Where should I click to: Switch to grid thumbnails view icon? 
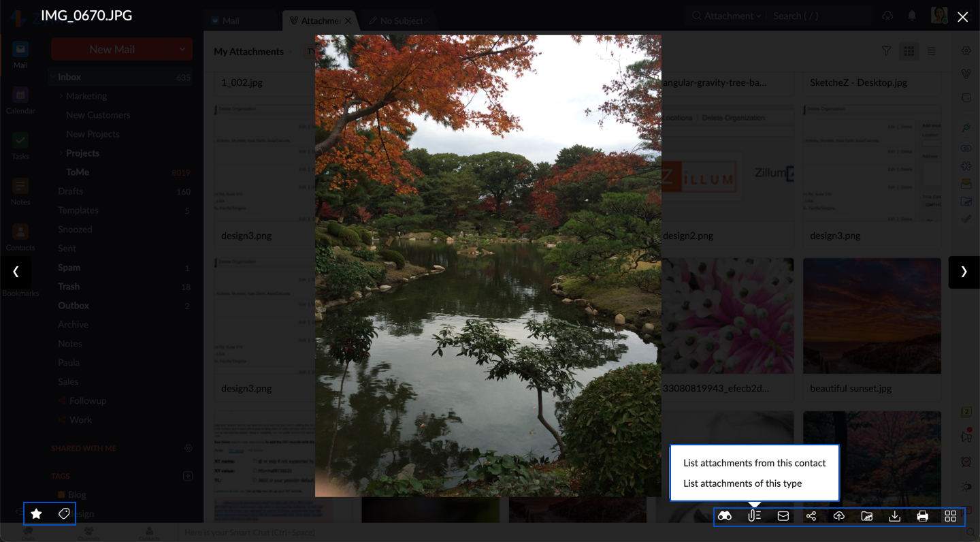coord(951,516)
